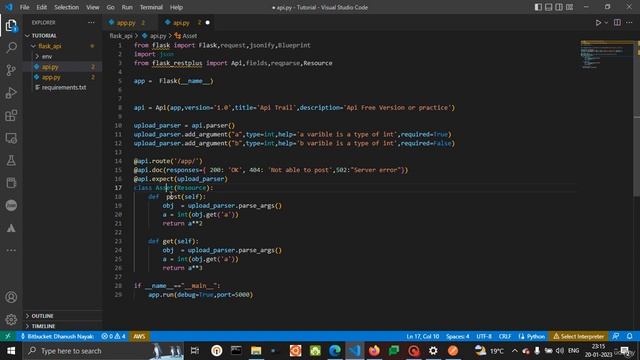The image size is (640, 360).
Task: Open the Accounts menu icon
Action: point(11,297)
